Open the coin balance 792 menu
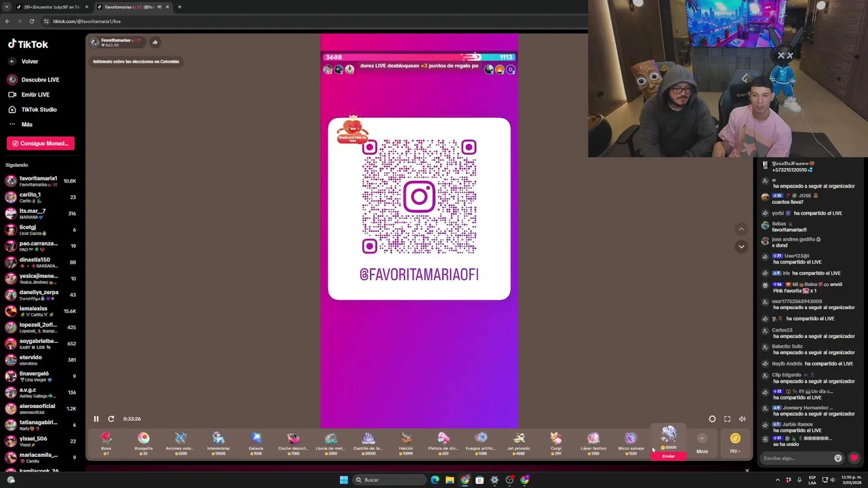Viewport: 868px width, 488px height. pos(735,443)
